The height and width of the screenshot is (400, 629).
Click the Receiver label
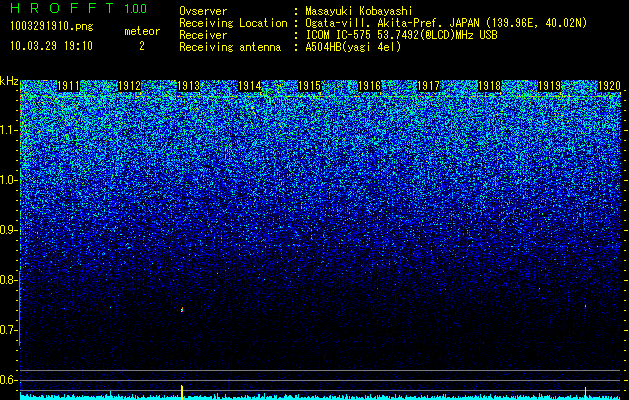pos(203,35)
